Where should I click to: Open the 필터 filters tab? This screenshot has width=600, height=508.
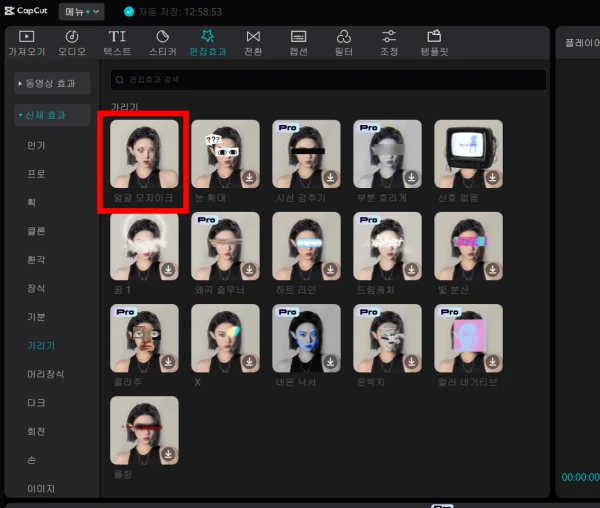tap(344, 43)
